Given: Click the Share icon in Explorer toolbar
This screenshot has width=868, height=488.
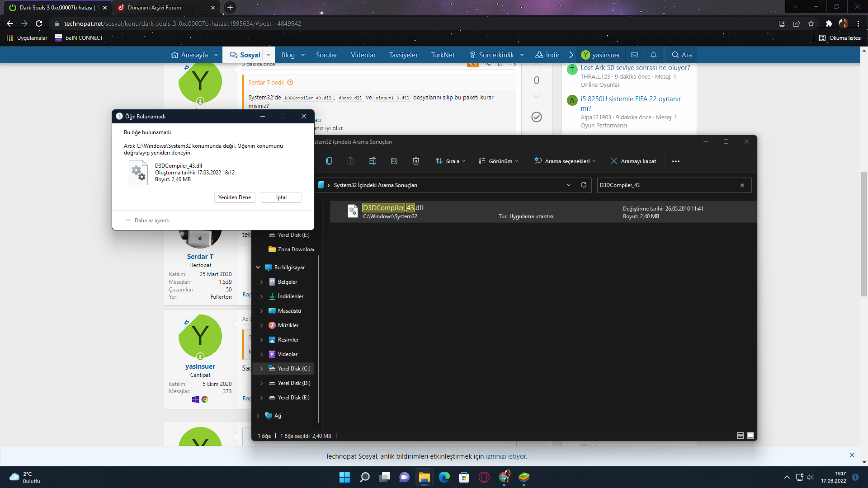Looking at the screenshot, I should click(394, 161).
